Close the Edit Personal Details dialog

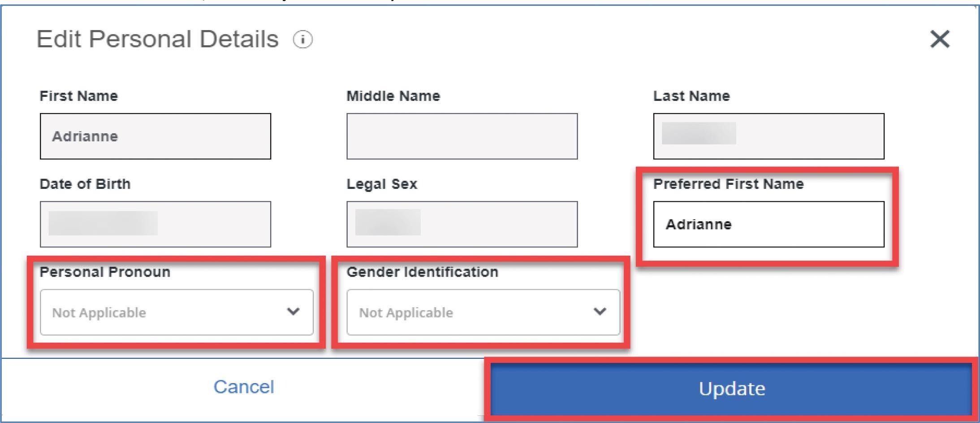[x=939, y=39]
